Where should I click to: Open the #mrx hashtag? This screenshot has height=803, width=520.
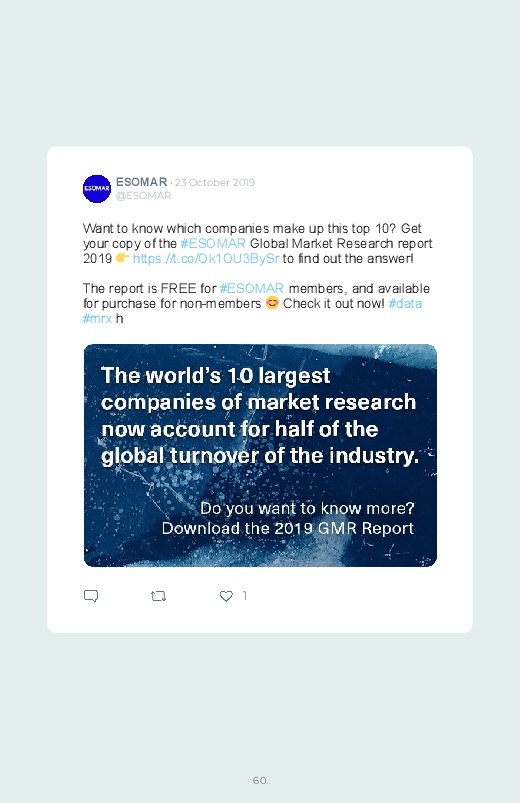click(97, 319)
